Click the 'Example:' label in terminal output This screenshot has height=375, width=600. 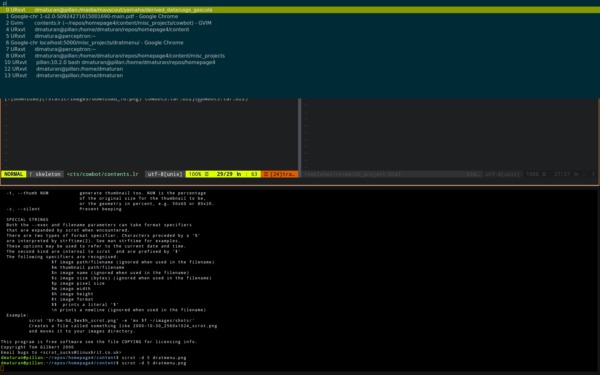coord(17,315)
